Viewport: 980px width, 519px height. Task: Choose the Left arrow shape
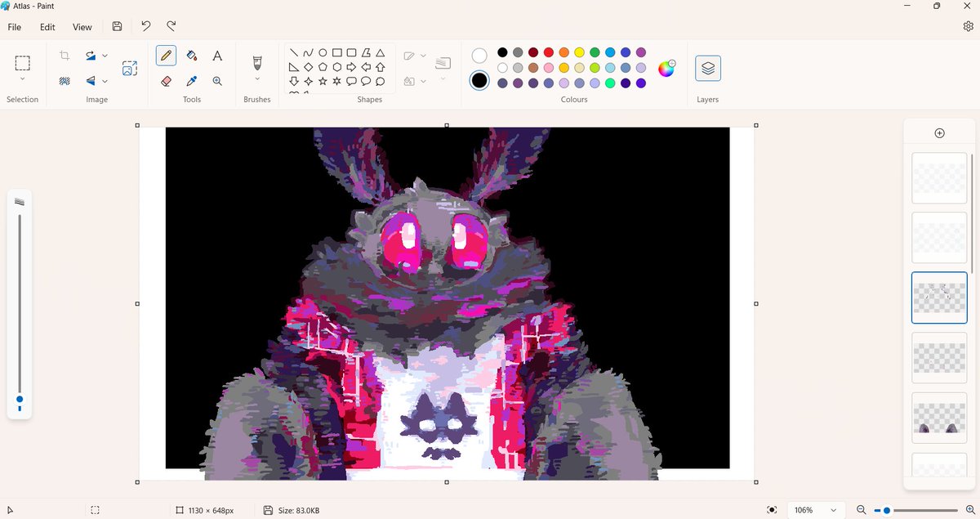coord(366,67)
